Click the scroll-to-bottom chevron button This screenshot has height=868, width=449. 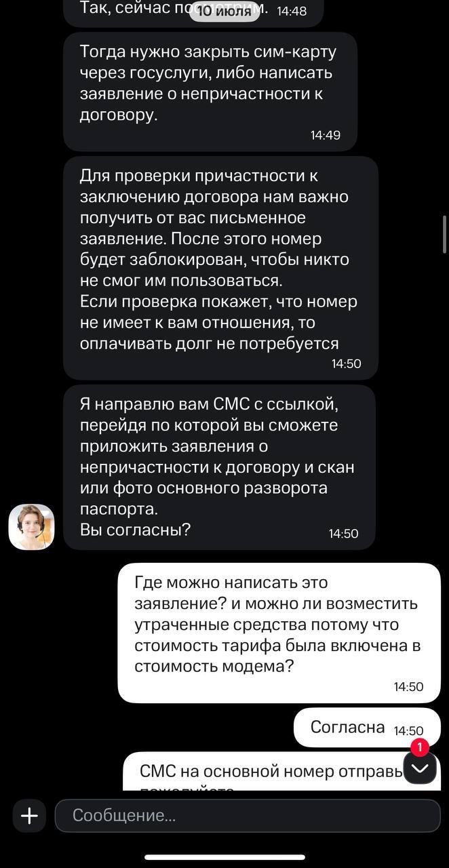point(420,768)
